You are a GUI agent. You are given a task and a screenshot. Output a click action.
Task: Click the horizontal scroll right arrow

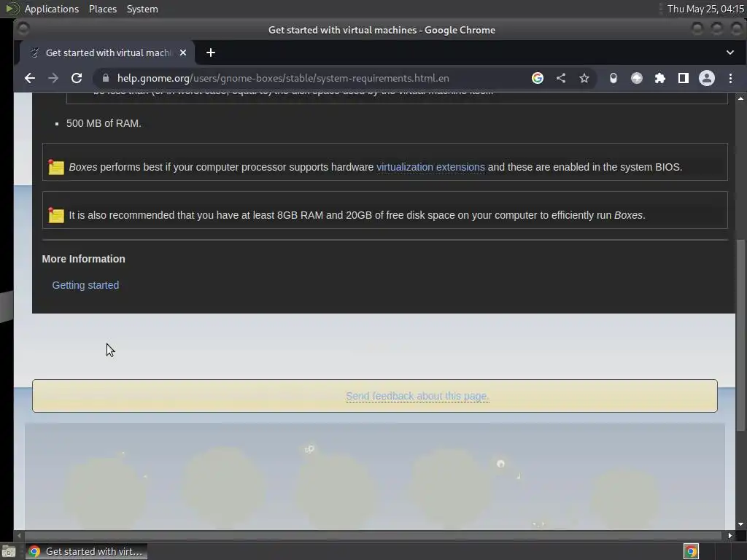pos(729,536)
